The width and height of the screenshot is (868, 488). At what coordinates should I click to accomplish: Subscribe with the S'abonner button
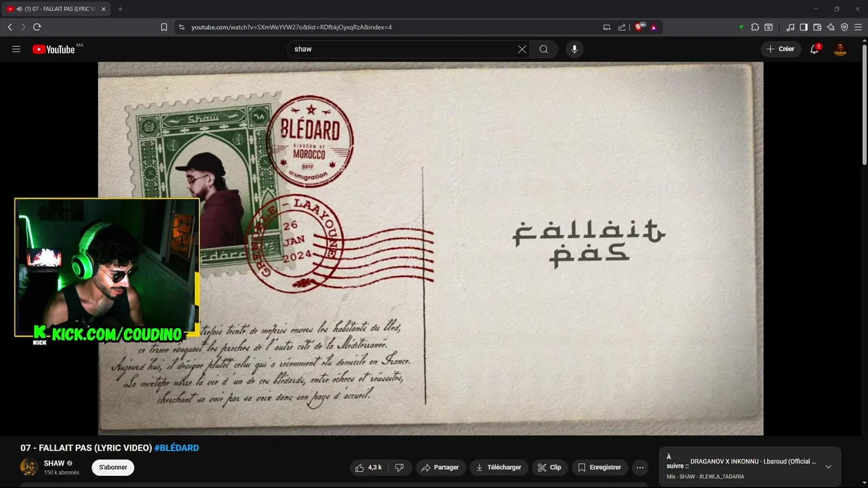113,467
